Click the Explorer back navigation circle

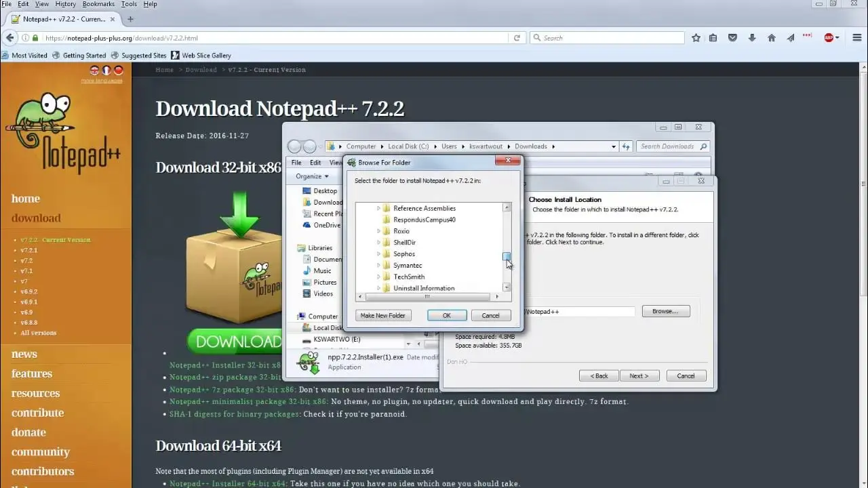[294, 146]
